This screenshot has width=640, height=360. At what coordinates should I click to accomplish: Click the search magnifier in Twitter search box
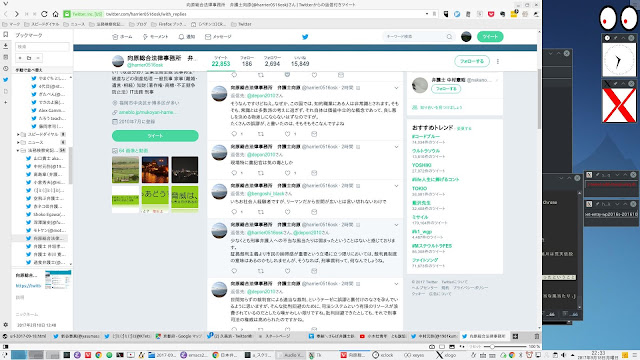point(449,37)
